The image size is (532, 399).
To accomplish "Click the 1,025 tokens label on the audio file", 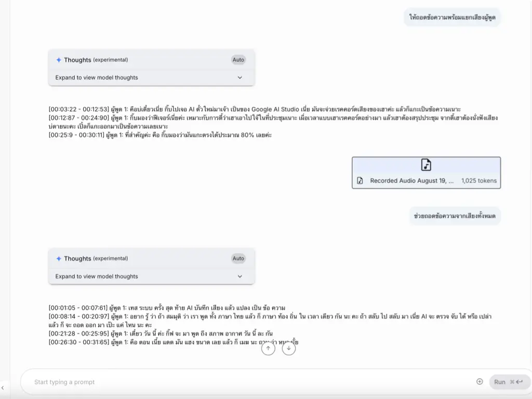I will (x=479, y=181).
